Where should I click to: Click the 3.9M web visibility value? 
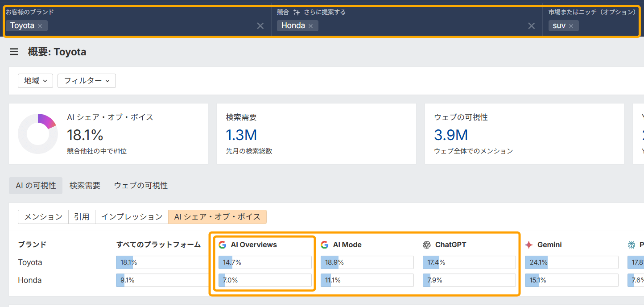point(450,135)
